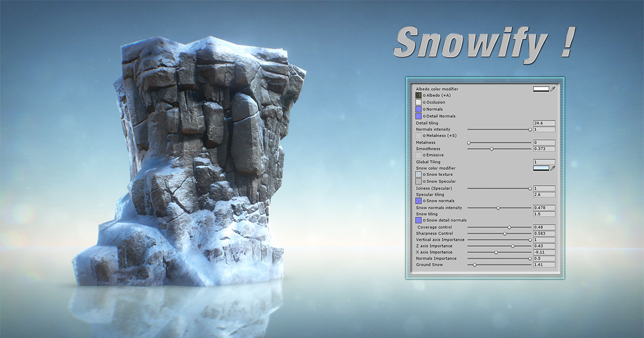
Task: Open the Snow color modifier color swatch
Action: click(541, 168)
